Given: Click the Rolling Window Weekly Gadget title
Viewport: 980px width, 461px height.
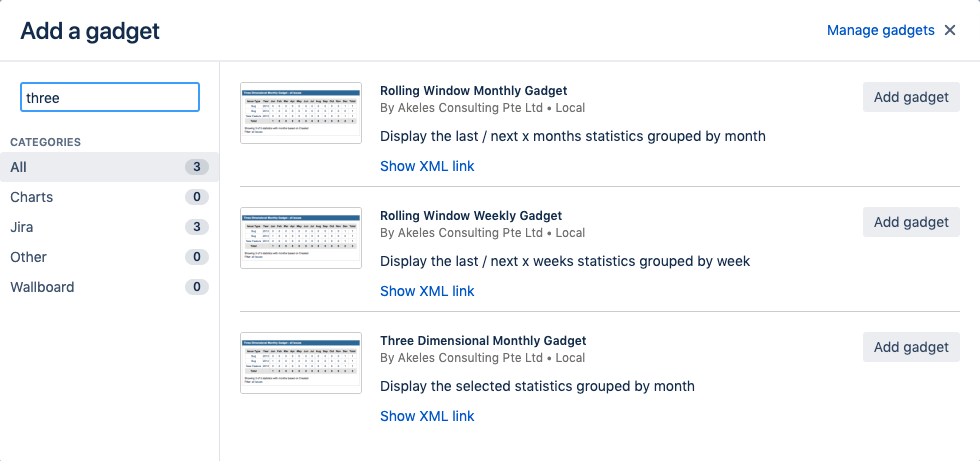Looking at the screenshot, I should click(471, 216).
